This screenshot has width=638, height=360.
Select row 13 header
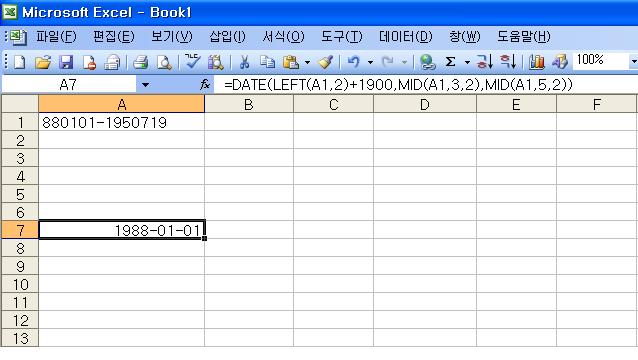click(x=20, y=338)
